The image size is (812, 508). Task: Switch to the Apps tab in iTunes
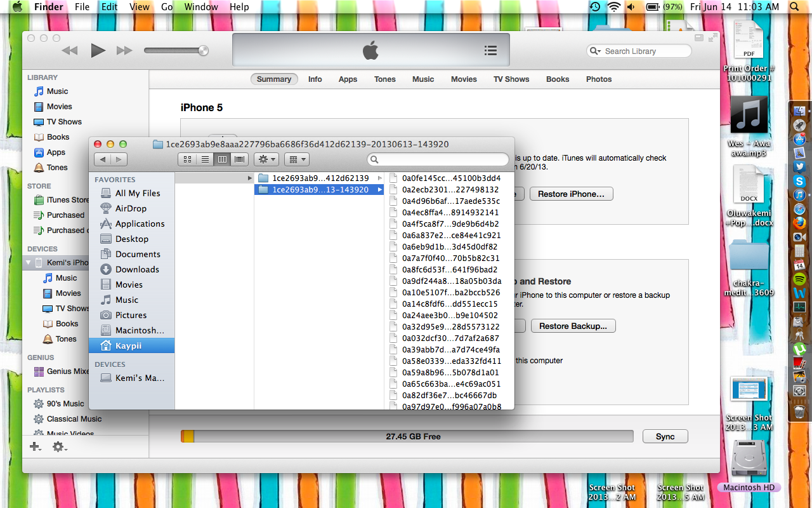[x=348, y=79]
